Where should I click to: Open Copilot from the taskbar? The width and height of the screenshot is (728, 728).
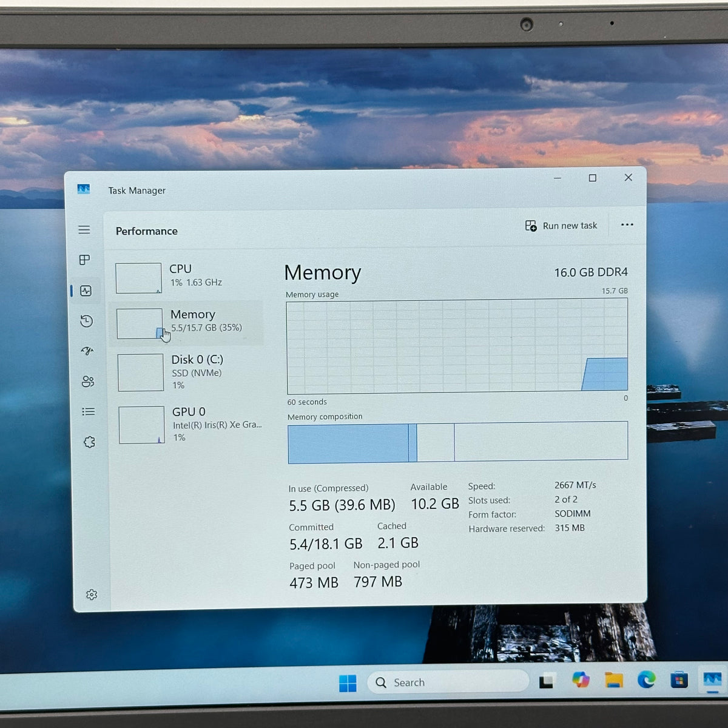pos(581,680)
